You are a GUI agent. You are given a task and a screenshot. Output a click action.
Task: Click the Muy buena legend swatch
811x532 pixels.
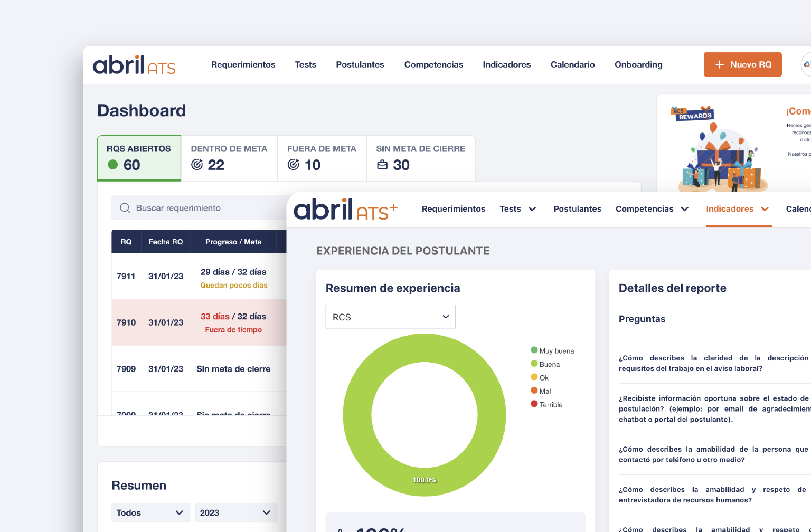pyautogui.click(x=534, y=350)
